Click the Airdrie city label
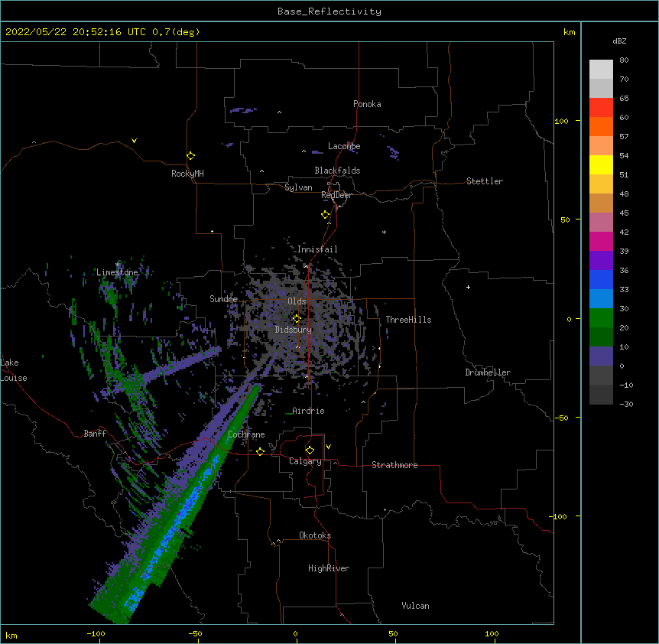Image resolution: width=659 pixels, height=644 pixels. pos(308,411)
